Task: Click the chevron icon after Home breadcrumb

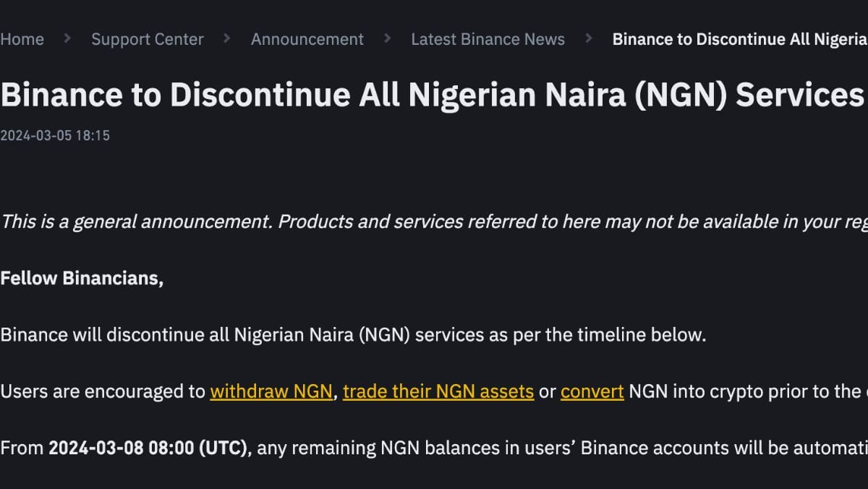Action: (67, 38)
